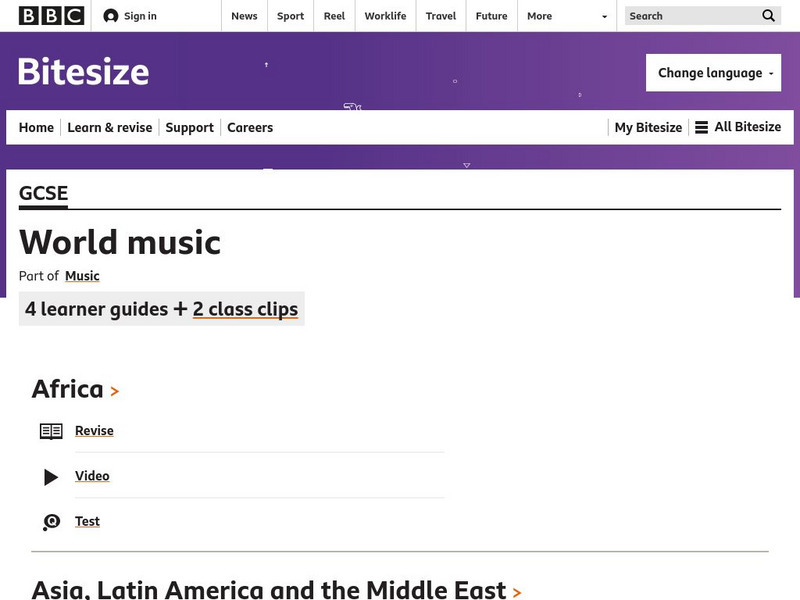Click the Revise book icon under Africa
The height and width of the screenshot is (600, 800).
point(51,431)
